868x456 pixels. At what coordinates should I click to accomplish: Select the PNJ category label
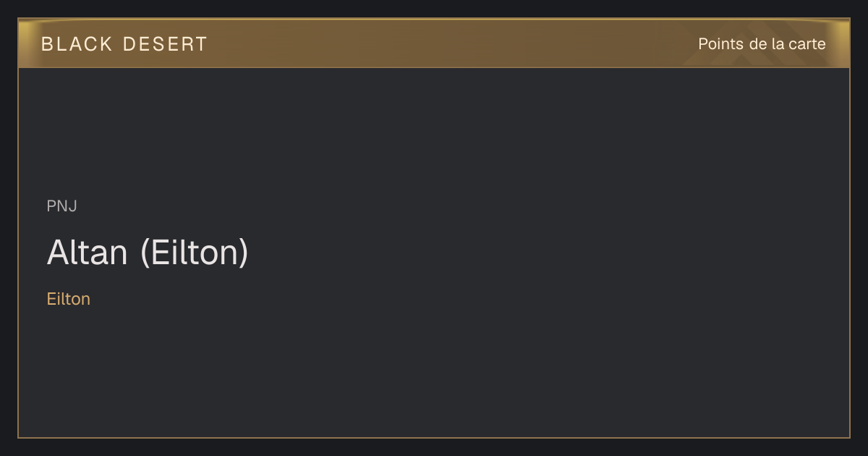tap(62, 206)
